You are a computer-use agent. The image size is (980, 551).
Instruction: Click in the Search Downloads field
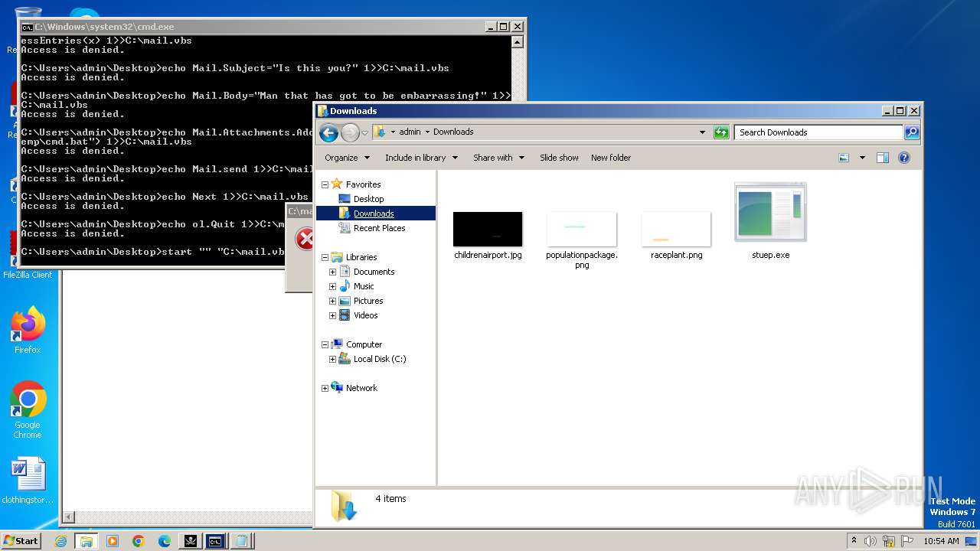[x=819, y=132]
